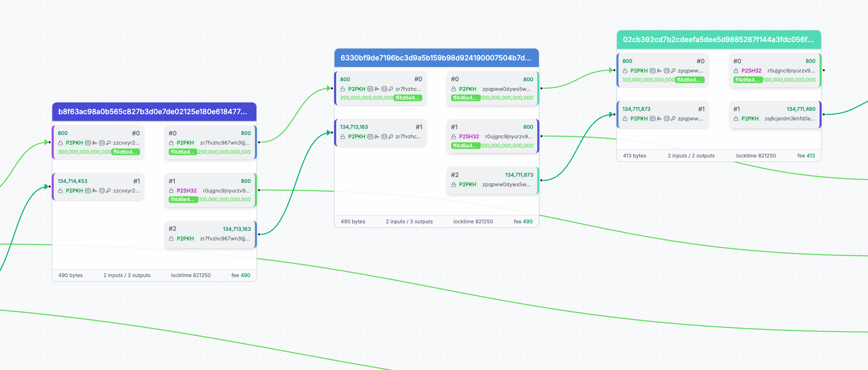Click connection handle right of b8f63ac output #2

259,235
